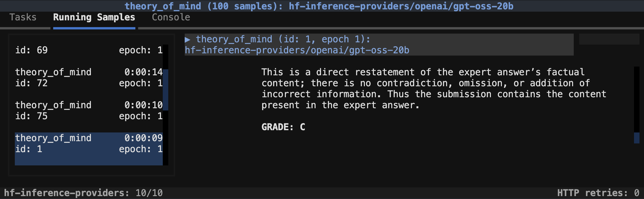Click the GRADE: C result text
644x199 pixels.
click(283, 127)
